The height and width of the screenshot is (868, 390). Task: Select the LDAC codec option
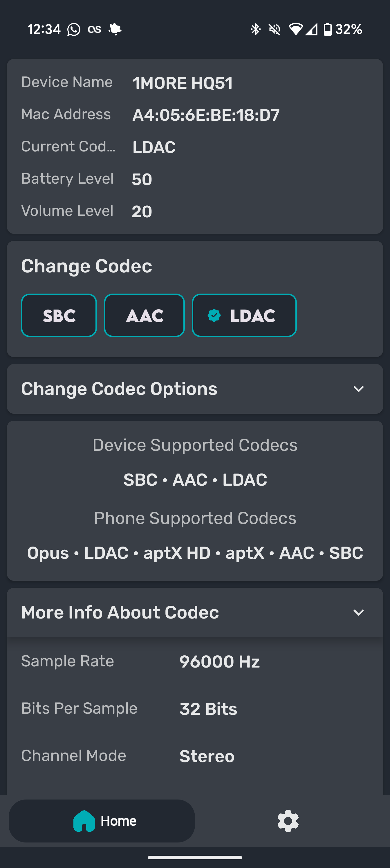click(244, 315)
